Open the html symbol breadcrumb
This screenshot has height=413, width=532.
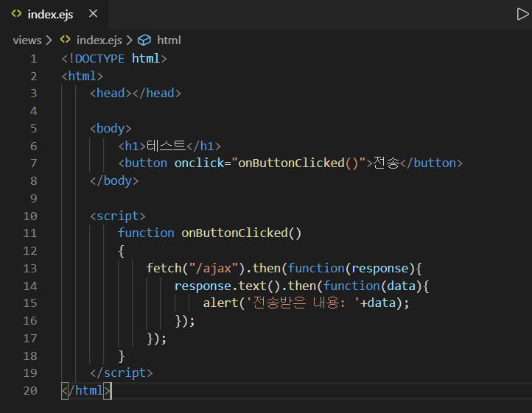click(x=169, y=40)
